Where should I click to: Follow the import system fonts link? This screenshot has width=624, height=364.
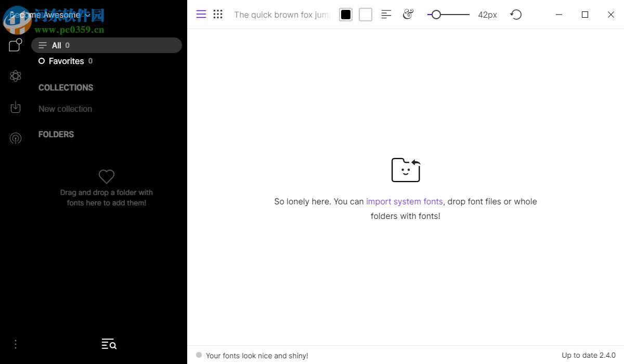405,201
